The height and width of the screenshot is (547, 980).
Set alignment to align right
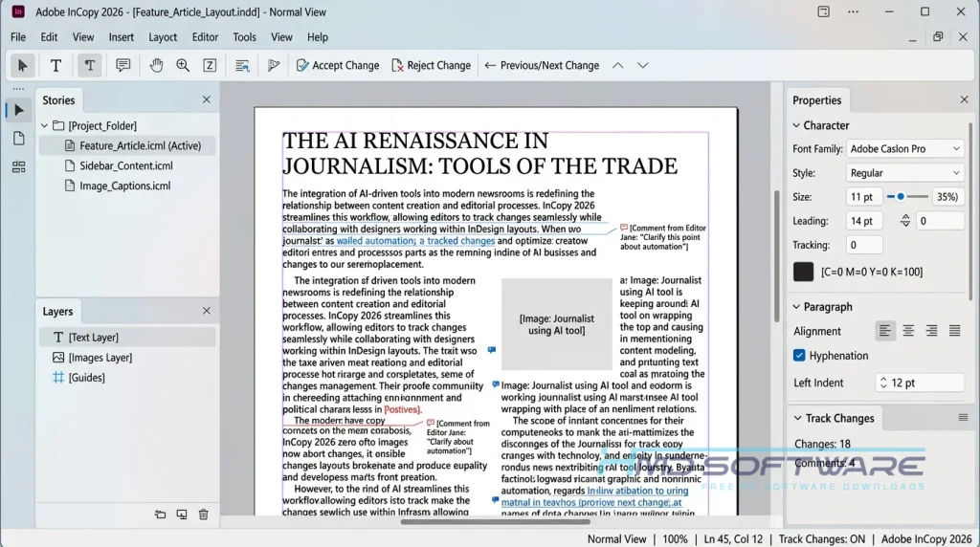click(x=931, y=331)
